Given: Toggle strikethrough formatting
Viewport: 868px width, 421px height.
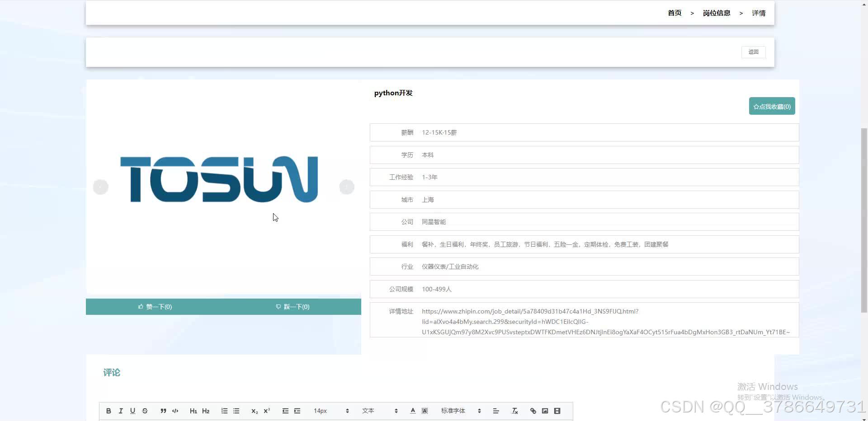Looking at the screenshot, I should point(145,411).
